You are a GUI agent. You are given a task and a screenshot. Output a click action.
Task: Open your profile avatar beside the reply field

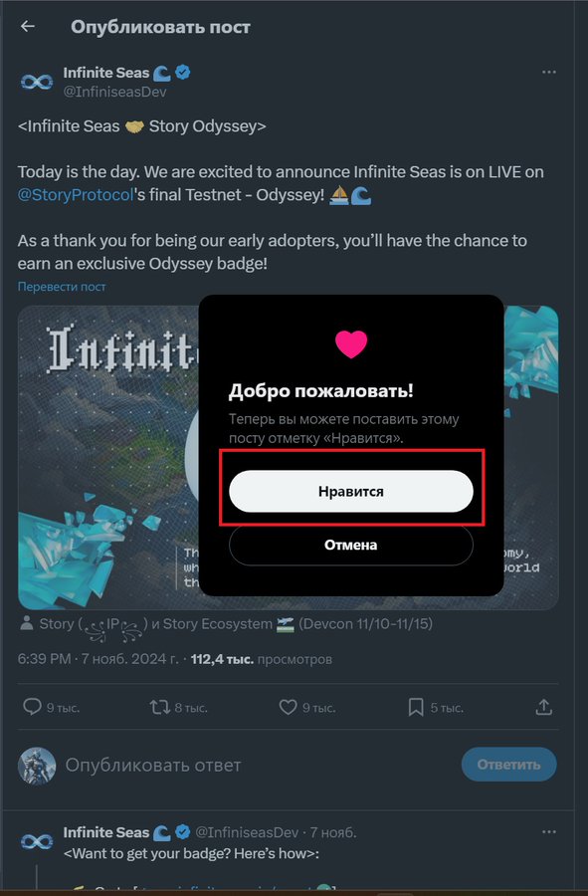pos(37,766)
